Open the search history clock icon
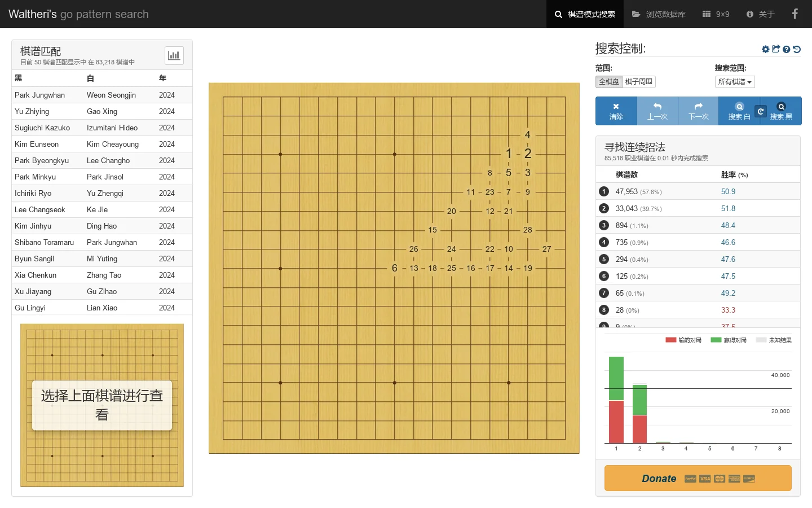The height and width of the screenshot is (508, 812). point(797,49)
